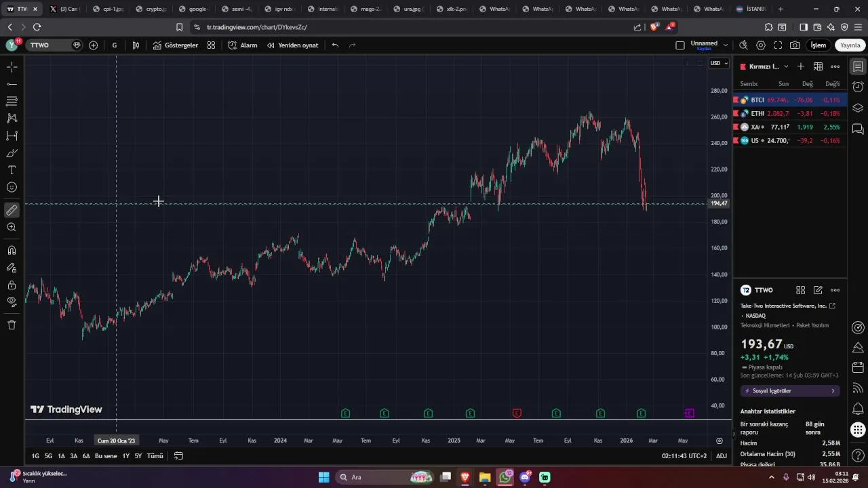Select the 5Y time range tab
The width and height of the screenshot is (868, 488).
[138, 456]
